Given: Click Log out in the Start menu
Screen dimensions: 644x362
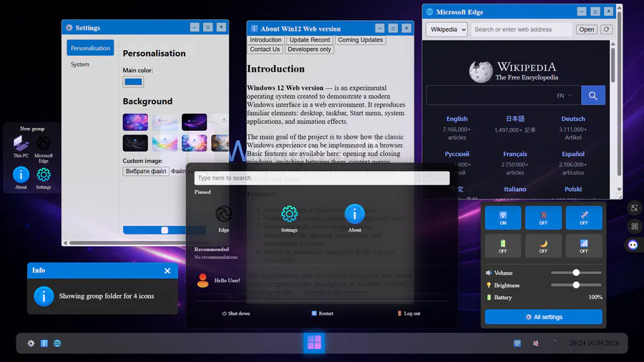Looking at the screenshot, I should tap(409, 313).
